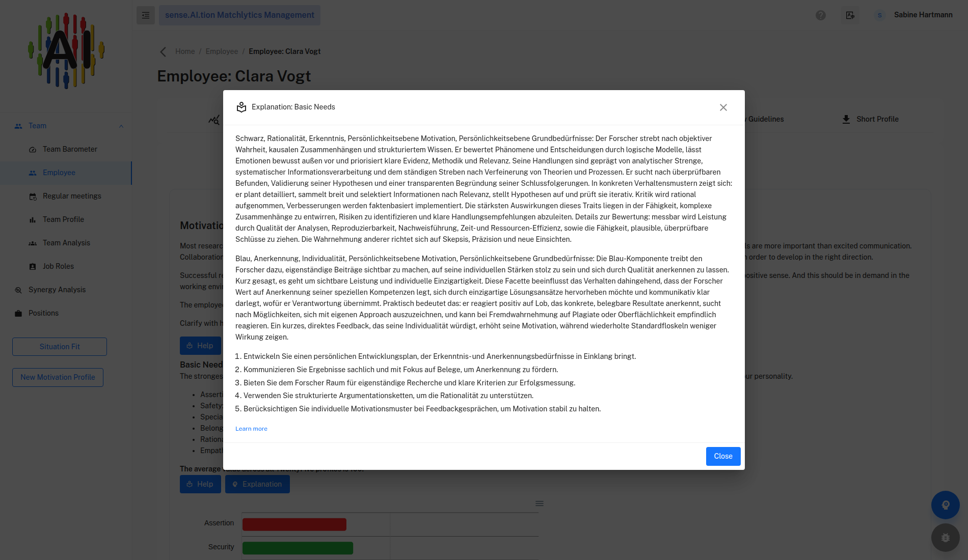Open Team Barometer
This screenshot has height=560, width=968.
[x=70, y=149]
